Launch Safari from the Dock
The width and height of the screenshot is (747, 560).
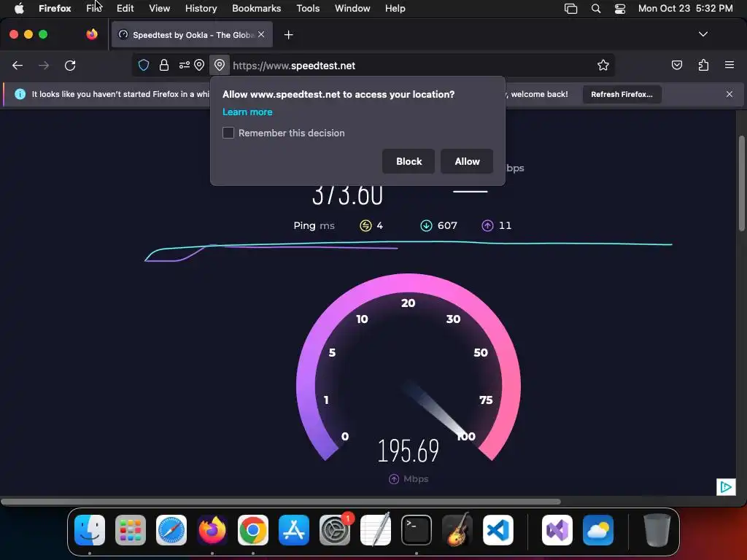[171, 530]
